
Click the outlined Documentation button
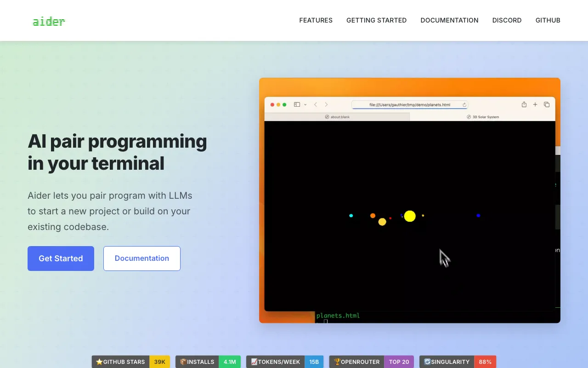click(142, 259)
